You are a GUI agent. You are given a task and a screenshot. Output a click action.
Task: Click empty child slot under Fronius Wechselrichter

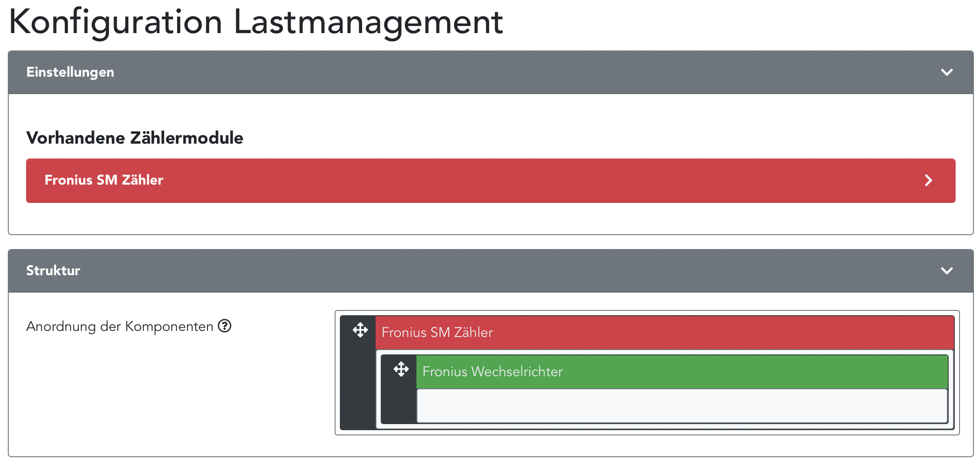(681, 406)
